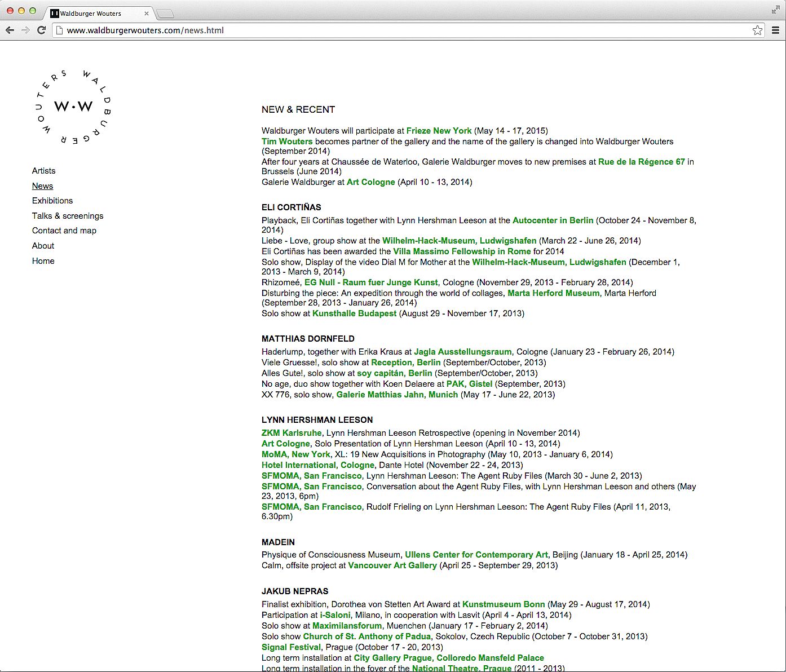Click the i-Saloni link
The width and height of the screenshot is (786, 672).
(335, 615)
